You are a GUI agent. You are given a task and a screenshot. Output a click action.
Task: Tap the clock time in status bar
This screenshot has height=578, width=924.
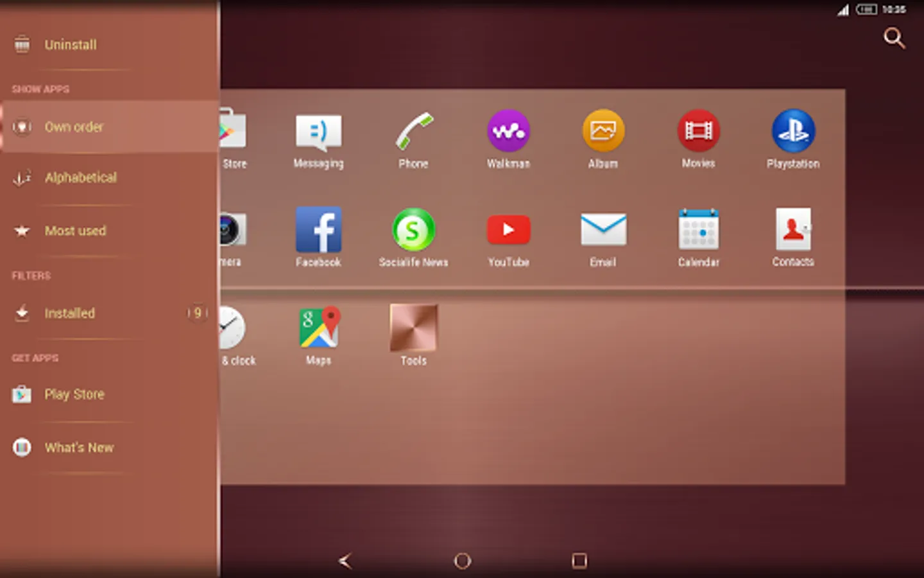tap(894, 9)
